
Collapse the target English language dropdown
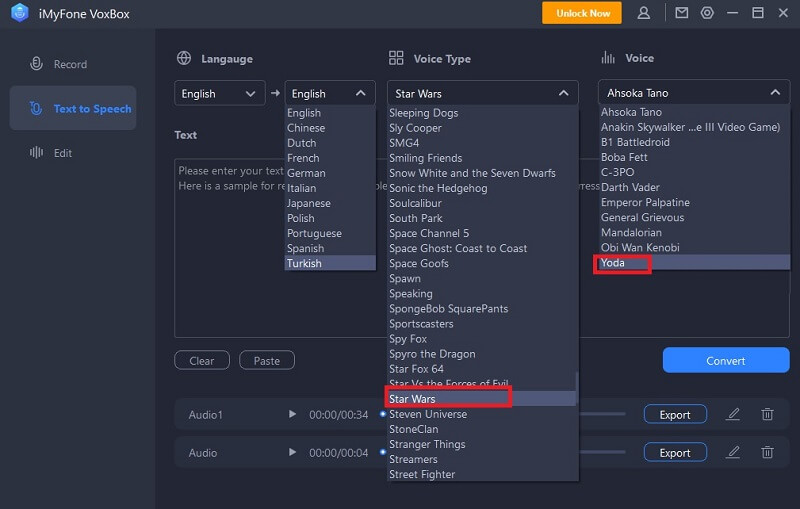[330, 93]
